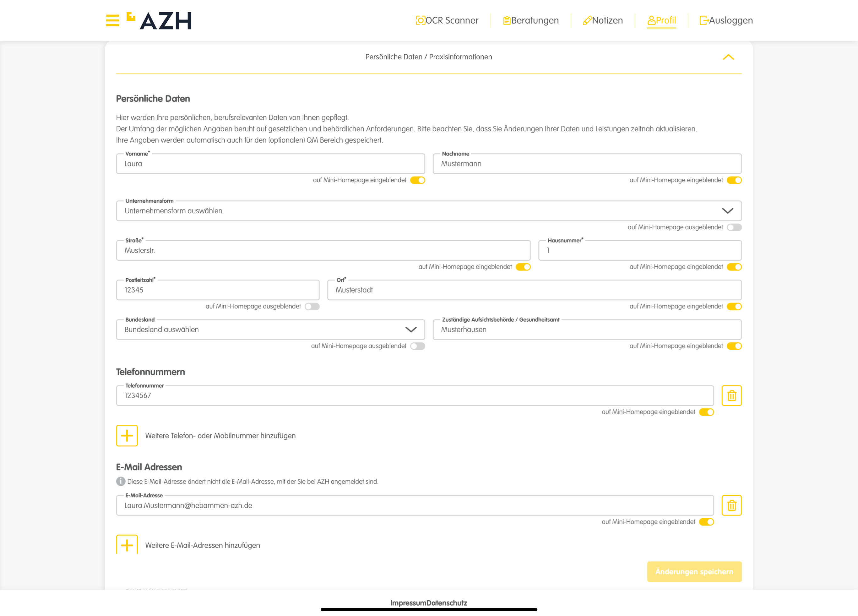Open the OCR Scanner page
Viewport: 858px width, 616px height.
pos(447,20)
